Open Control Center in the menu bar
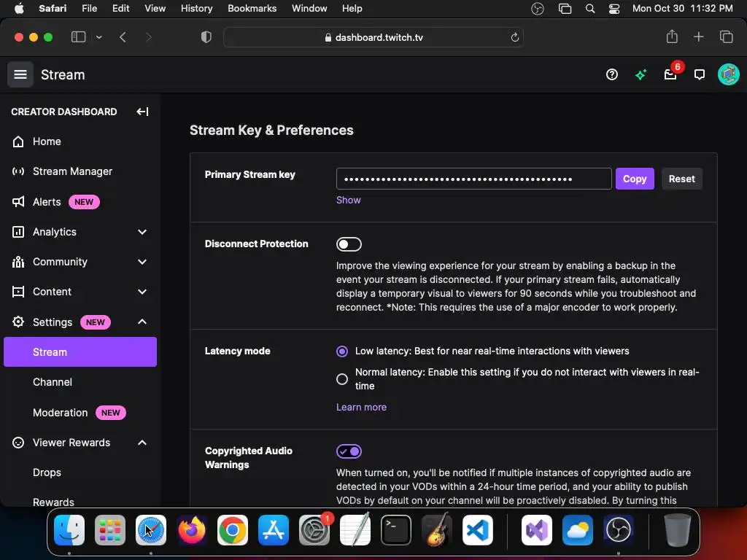 [614, 9]
